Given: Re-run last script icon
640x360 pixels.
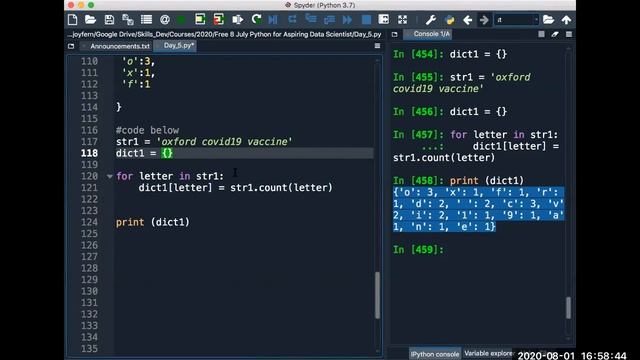Looking at the screenshot, I should 256,20.
